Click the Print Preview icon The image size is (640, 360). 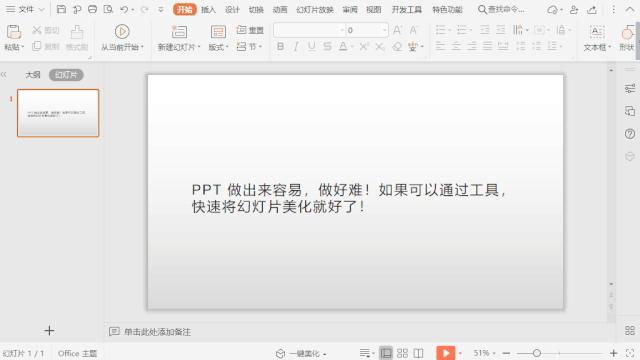pyautogui.click(x=108, y=9)
